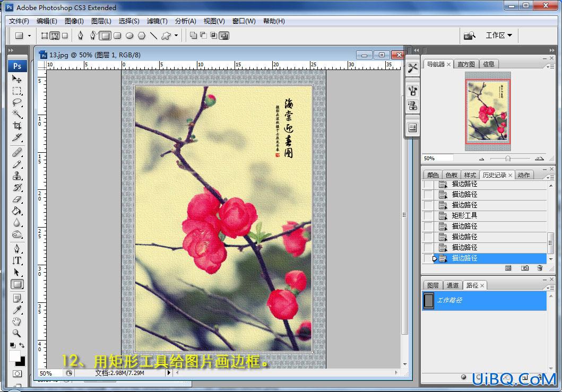Screen dimensions: 562x392
Task: Select the Crop tool
Action: pos(17,126)
